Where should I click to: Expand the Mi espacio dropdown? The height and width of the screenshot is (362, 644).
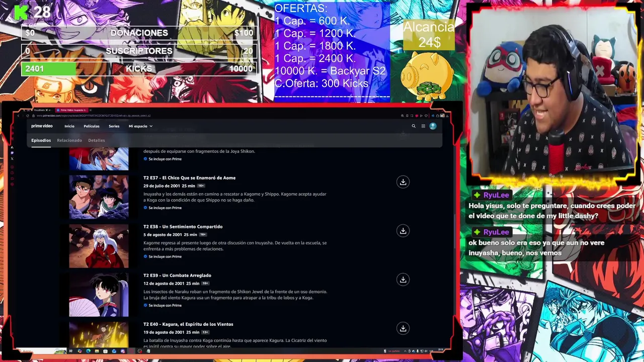pyautogui.click(x=140, y=126)
